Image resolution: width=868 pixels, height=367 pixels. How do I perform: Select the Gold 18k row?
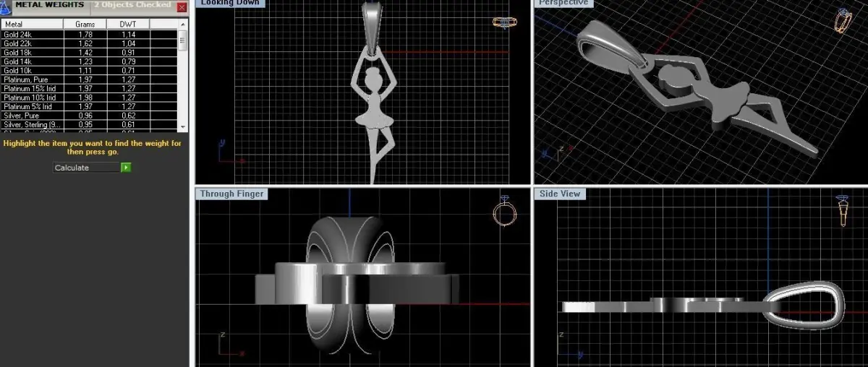tap(89, 52)
